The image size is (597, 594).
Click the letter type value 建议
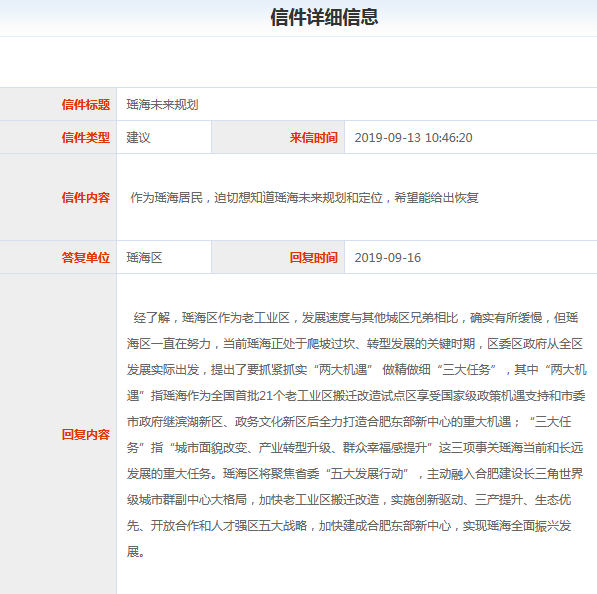[x=138, y=137]
